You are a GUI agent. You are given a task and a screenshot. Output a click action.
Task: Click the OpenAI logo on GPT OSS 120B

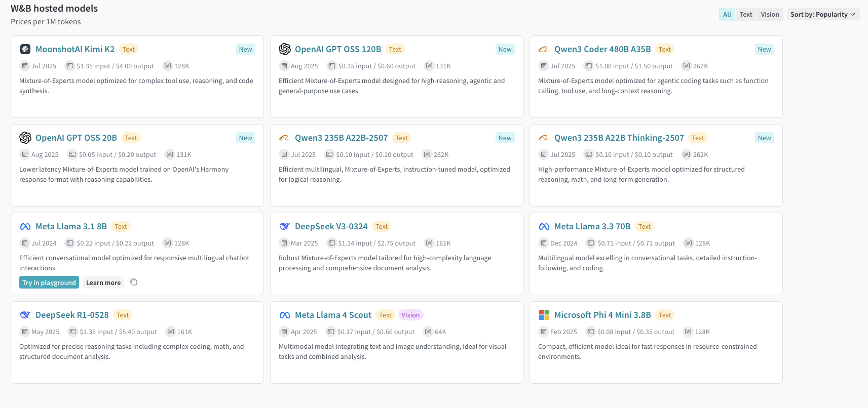coord(285,49)
